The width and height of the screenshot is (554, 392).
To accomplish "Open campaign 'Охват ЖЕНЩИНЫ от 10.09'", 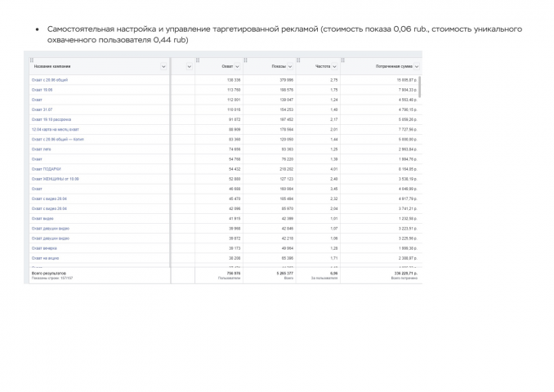I will pyautogui.click(x=55, y=179).
